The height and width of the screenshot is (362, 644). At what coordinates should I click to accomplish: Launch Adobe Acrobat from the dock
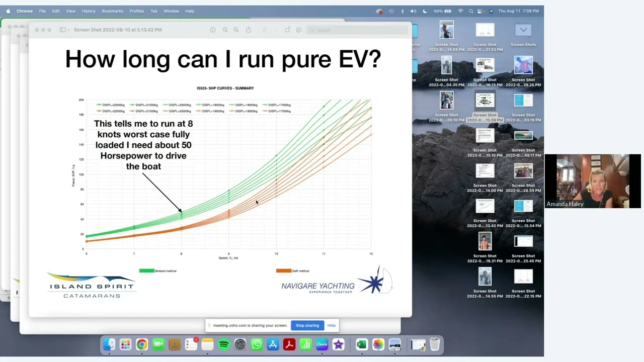[x=289, y=344]
